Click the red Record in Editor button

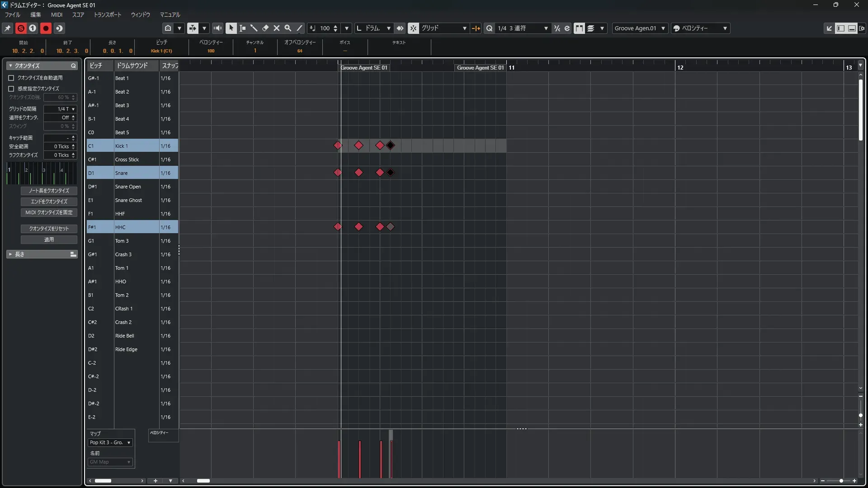pyautogui.click(x=46, y=28)
